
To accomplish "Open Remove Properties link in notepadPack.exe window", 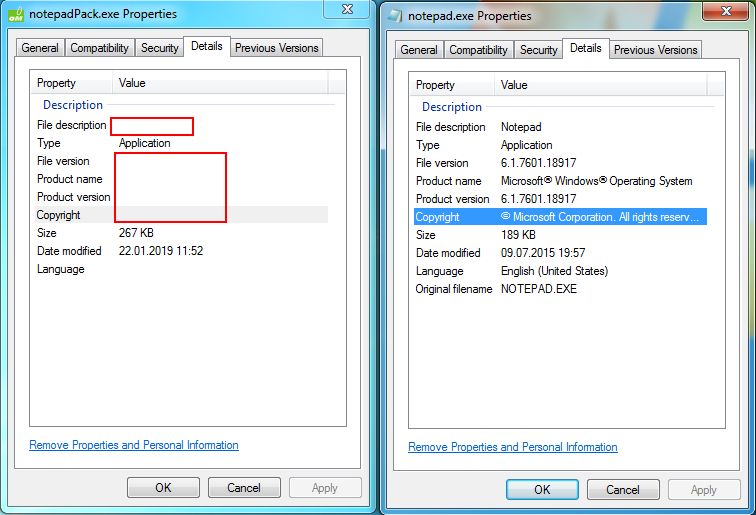I will [134, 445].
